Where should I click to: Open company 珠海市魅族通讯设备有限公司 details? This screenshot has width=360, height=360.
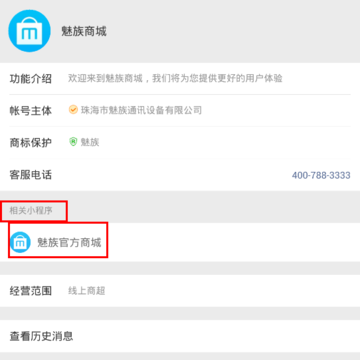point(141,110)
